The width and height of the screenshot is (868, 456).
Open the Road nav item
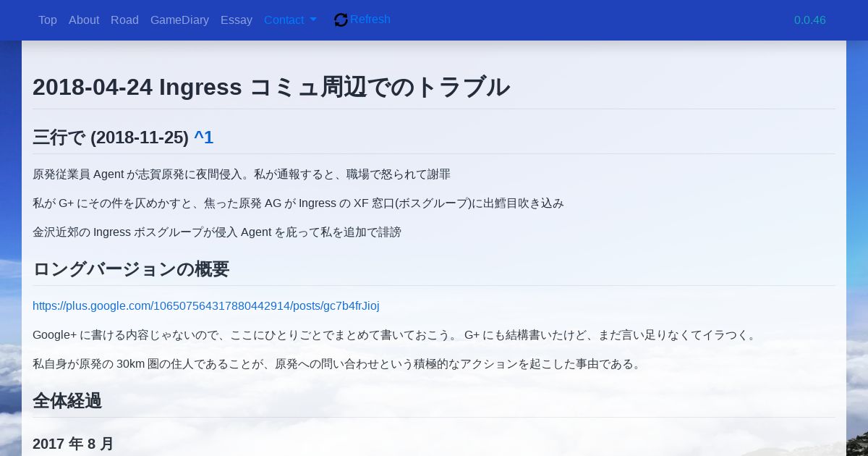[x=124, y=20]
